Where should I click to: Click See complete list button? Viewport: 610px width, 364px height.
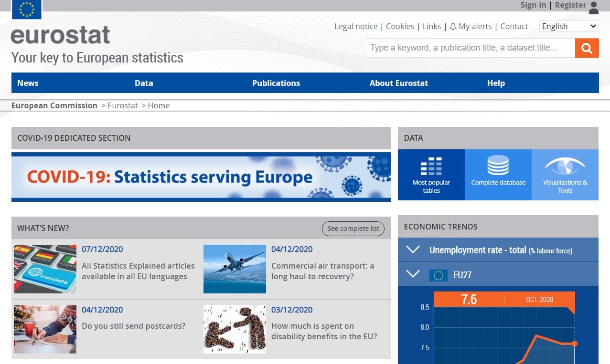pos(353,229)
